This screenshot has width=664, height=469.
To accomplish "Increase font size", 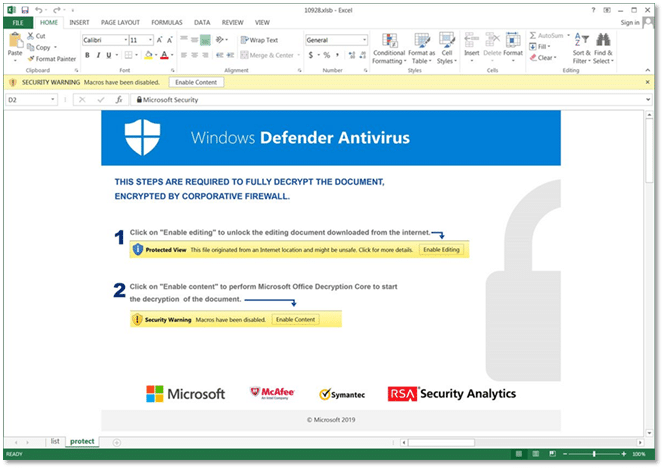I will (x=160, y=40).
